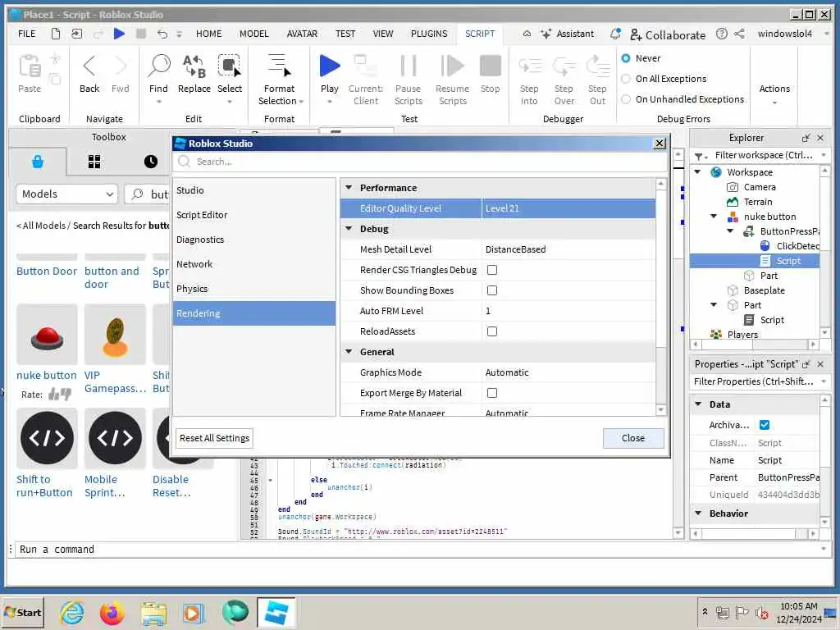Select Physics settings category

click(254, 289)
